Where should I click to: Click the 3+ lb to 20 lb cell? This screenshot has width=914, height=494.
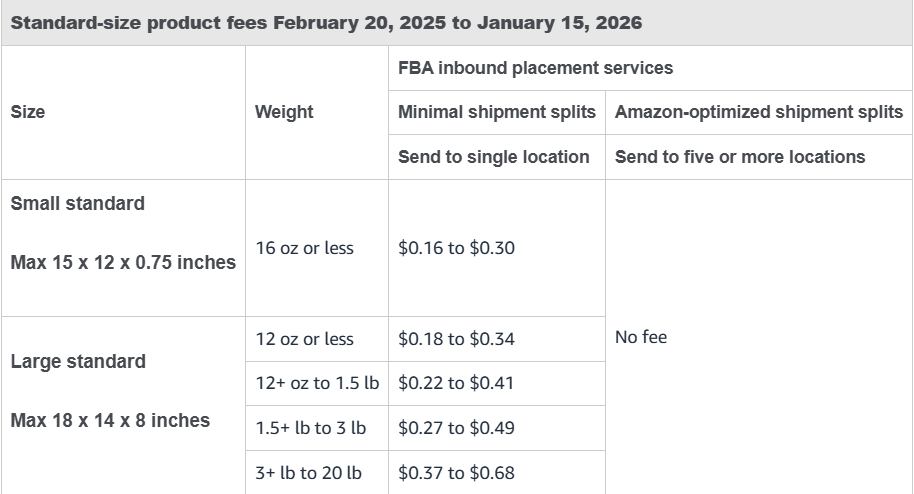pyautogui.click(x=308, y=472)
